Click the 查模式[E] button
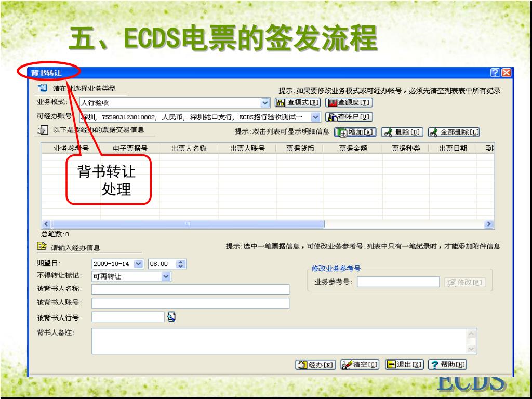This screenshot has height=399, width=532. tap(298, 102)
